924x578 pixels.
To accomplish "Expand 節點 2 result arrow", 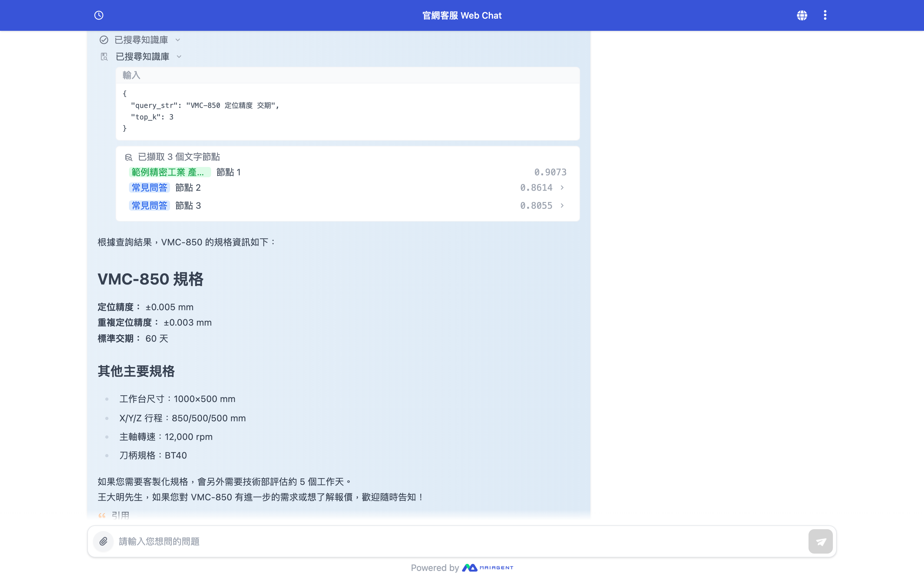I will tap(562, 188).
